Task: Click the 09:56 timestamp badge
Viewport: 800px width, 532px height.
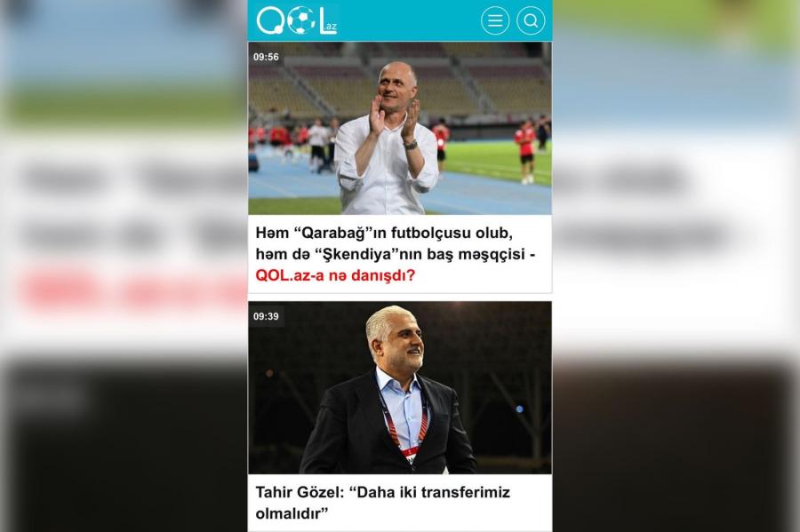Action: 266,57
